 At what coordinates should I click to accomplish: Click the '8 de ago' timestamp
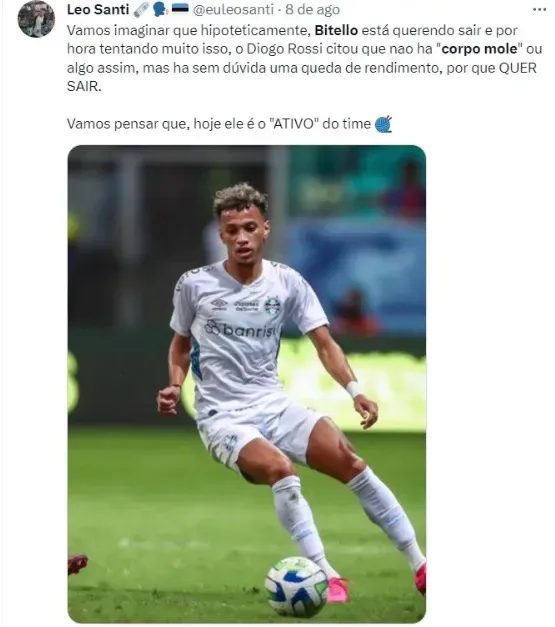(312, 9)
